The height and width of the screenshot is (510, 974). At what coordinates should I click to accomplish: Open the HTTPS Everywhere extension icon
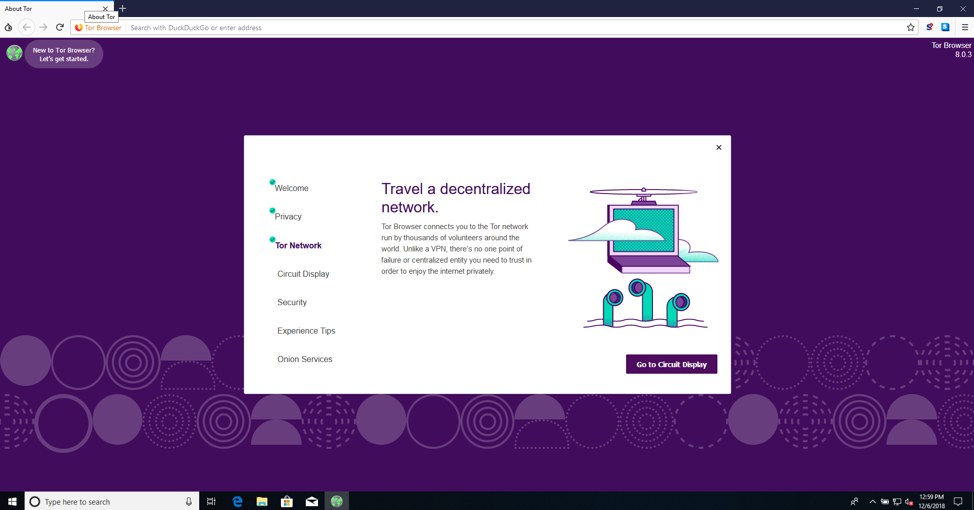(x=945, y=27)
